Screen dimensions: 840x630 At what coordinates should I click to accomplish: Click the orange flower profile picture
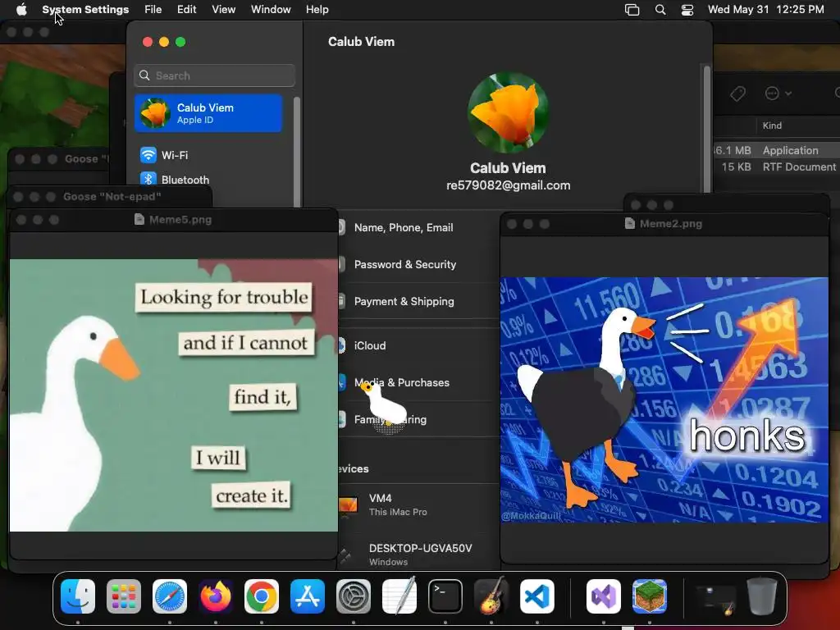point(508,112)
